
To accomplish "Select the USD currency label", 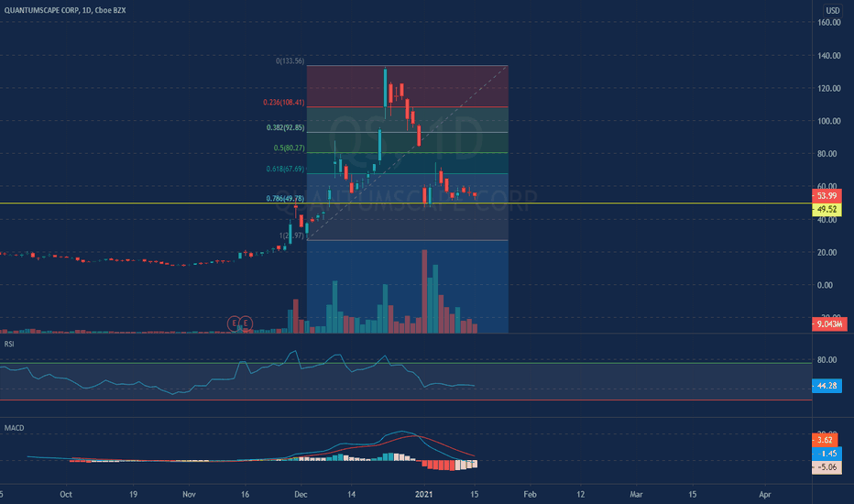I will pyautogui.click(x=832, y=10).
